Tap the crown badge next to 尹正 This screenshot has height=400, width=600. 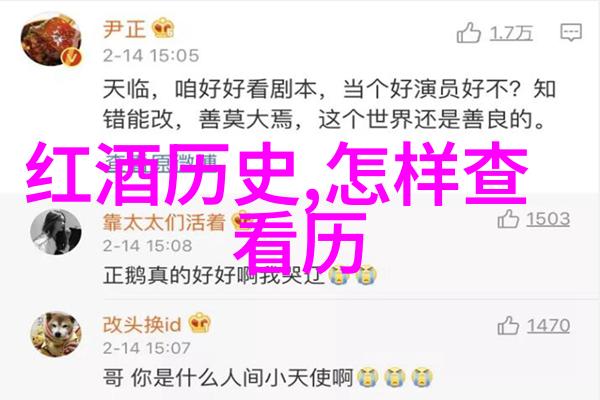pos(163,28)
